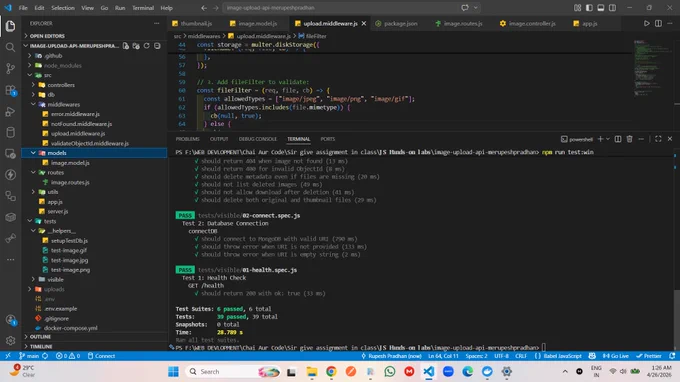Create a new terminal with plus icon
680x382 pixels.
click(600, 139)
